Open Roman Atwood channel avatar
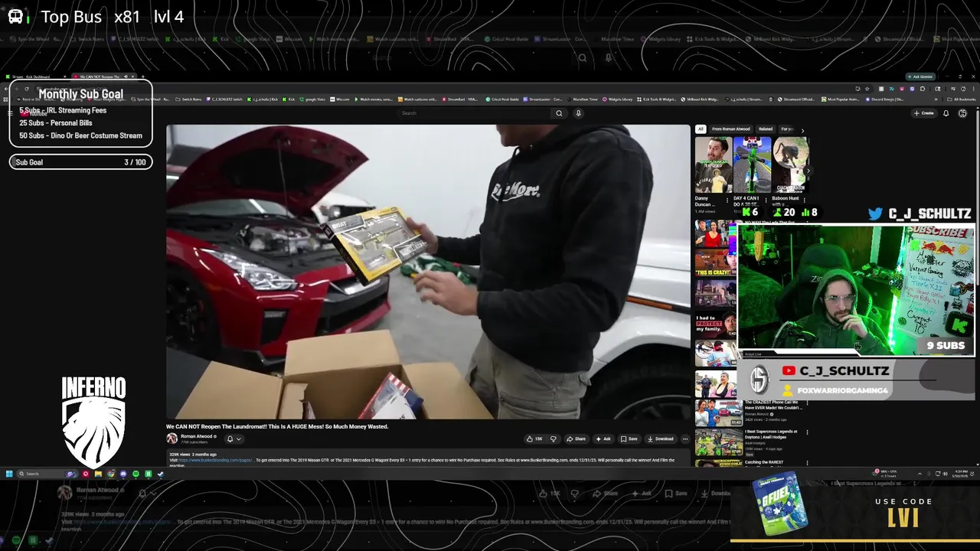Image resolution: width=980 pixels, height=551 pixels. click(x=172, y=439)
